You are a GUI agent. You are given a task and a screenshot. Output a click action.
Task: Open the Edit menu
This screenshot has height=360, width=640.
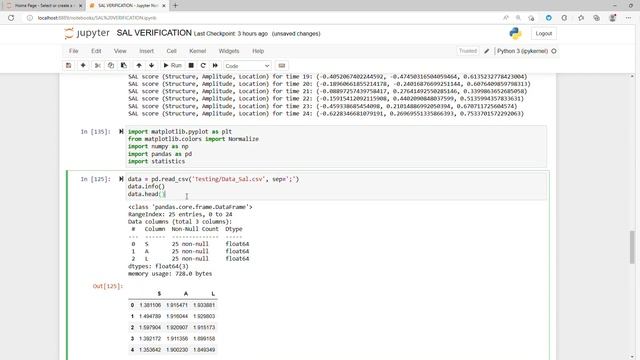(96, 51)
